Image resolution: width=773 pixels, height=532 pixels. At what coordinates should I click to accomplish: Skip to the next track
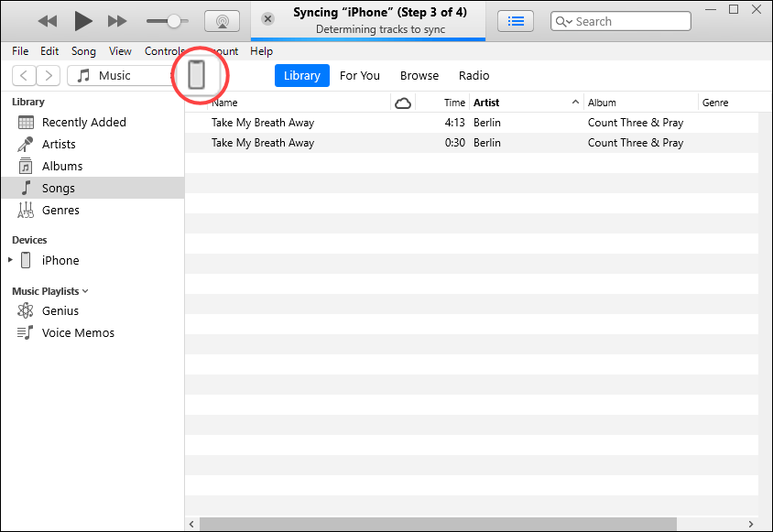117,20
